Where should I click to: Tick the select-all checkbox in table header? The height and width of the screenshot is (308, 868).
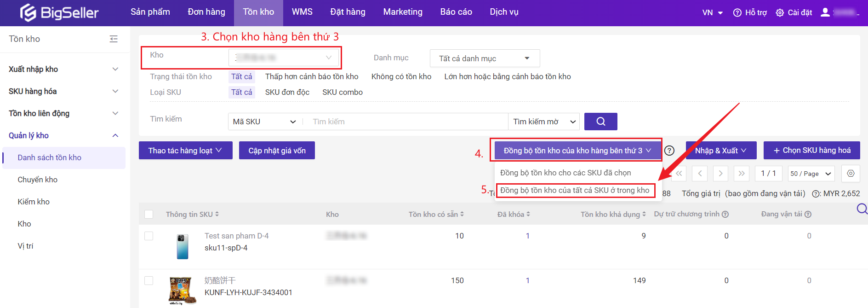click(149, 214)
